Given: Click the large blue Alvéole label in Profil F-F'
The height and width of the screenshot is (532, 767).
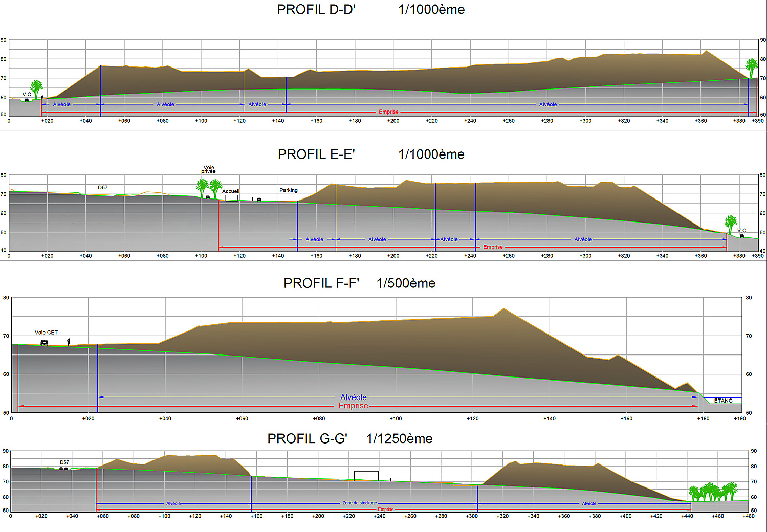Looking at the screenshot, I should [x=353, y=397].
